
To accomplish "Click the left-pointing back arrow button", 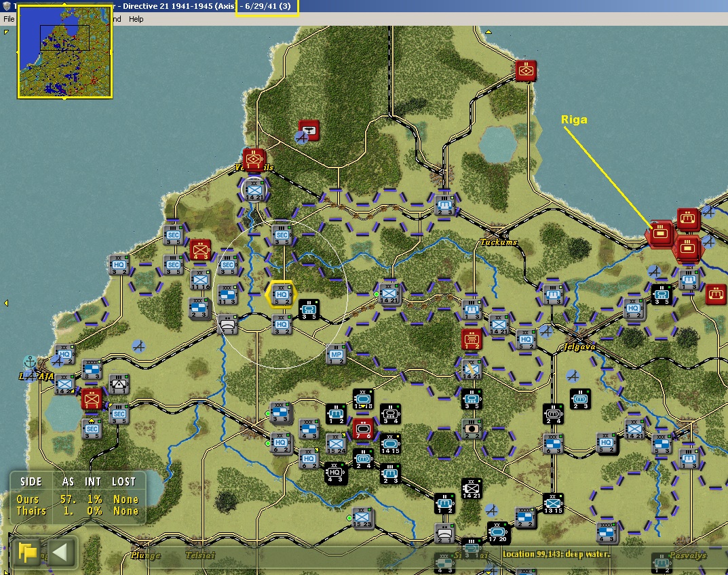I will tap(61, 552).
